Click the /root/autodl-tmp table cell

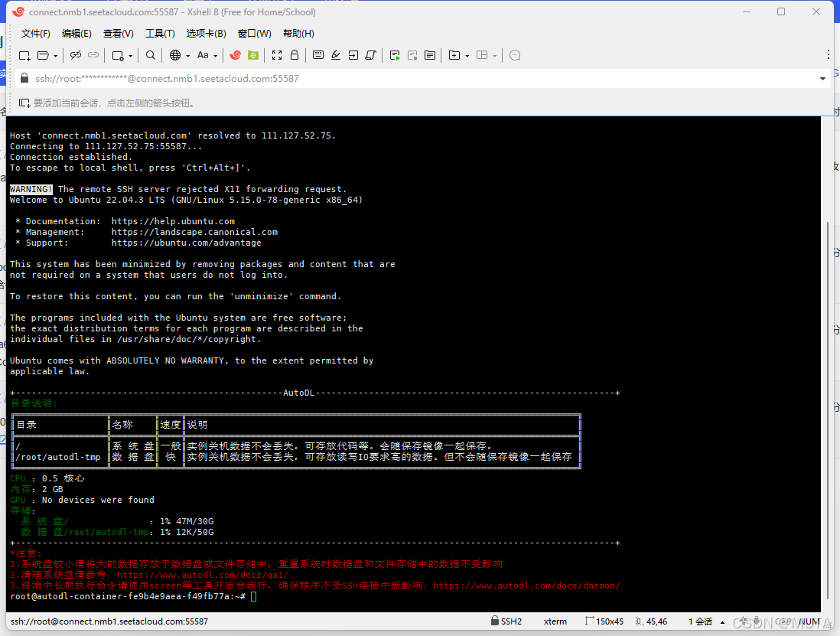pyautogui.click(x=58, y=457)
